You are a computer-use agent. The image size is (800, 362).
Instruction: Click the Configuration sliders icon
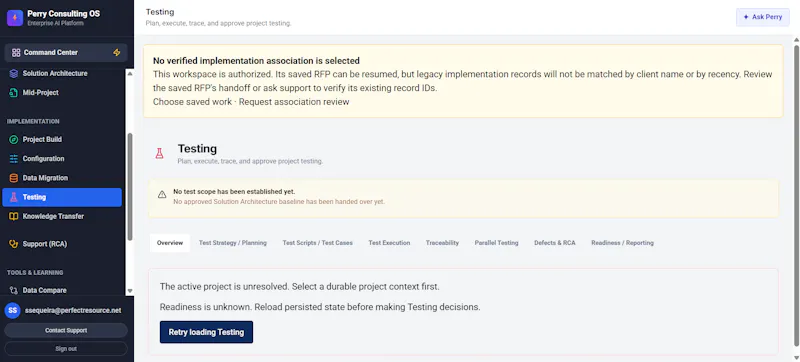pos(14,159)
